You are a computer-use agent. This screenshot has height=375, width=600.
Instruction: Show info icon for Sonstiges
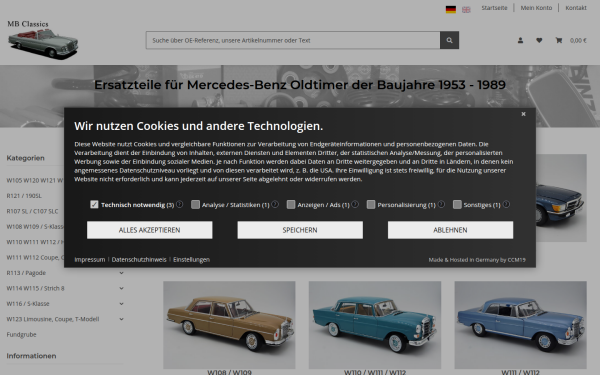506,204
